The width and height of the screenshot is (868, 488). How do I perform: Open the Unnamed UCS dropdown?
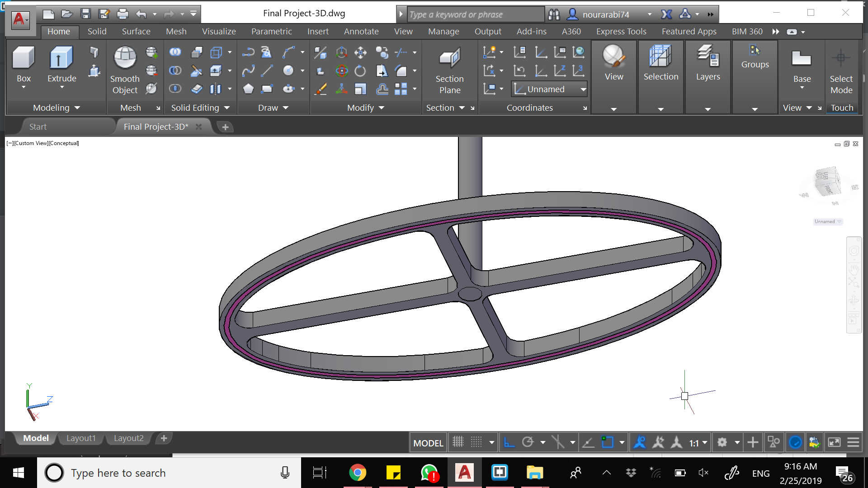[583, 89]
